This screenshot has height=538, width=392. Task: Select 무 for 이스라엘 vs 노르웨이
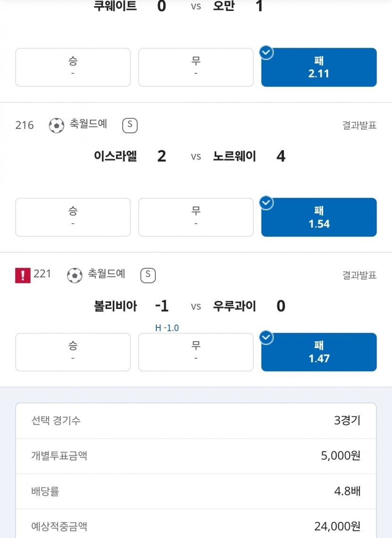196,217
